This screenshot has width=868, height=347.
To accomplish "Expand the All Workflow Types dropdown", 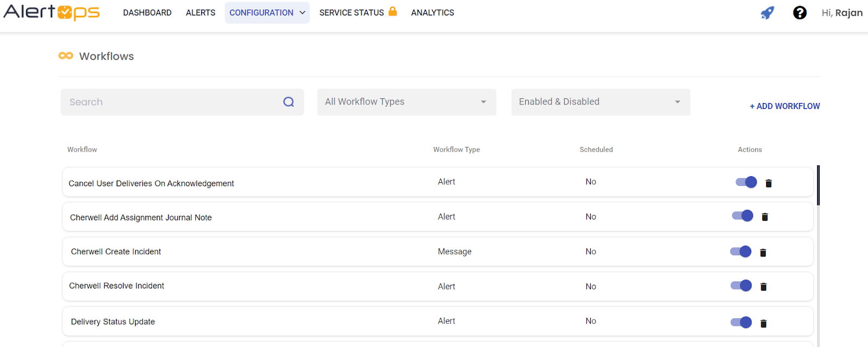I will [x=406, y=102].
